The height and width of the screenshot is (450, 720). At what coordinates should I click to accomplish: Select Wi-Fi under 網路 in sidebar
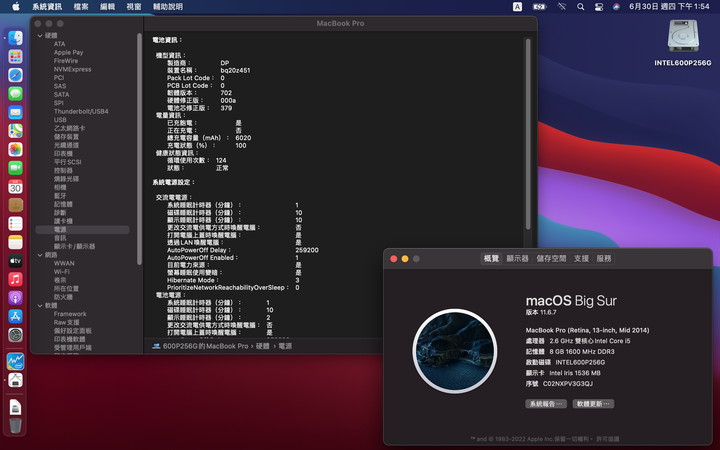(x=62, y=272)
